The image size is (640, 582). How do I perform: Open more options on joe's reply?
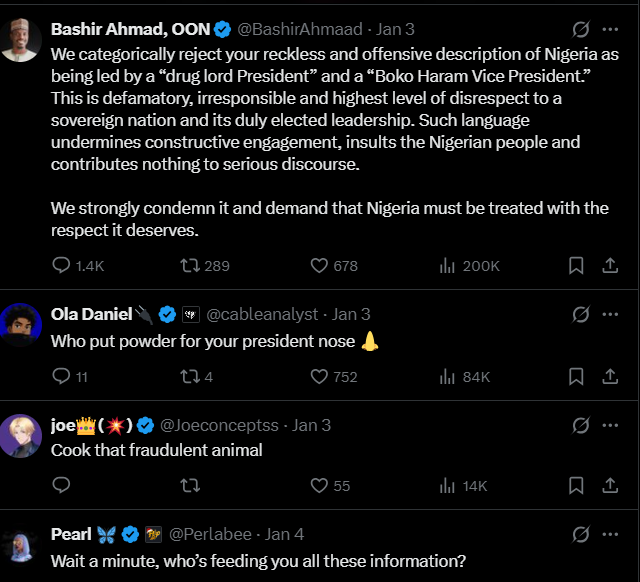tap(609, 424)
